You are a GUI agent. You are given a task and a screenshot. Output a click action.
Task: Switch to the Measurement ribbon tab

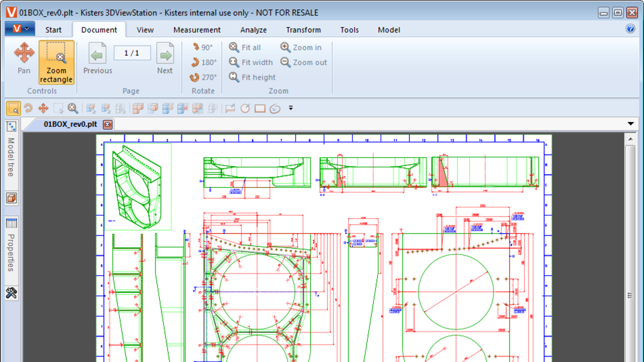tap(197, 30)
